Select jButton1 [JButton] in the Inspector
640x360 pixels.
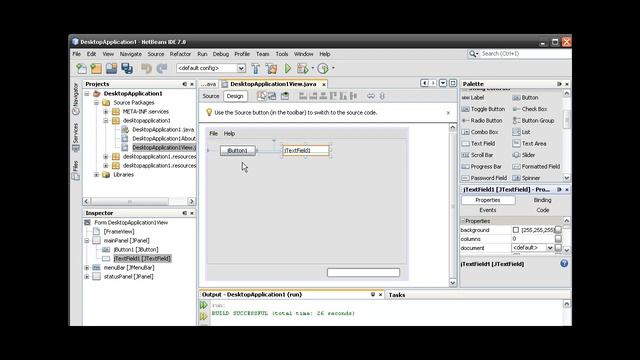point(136,249)
